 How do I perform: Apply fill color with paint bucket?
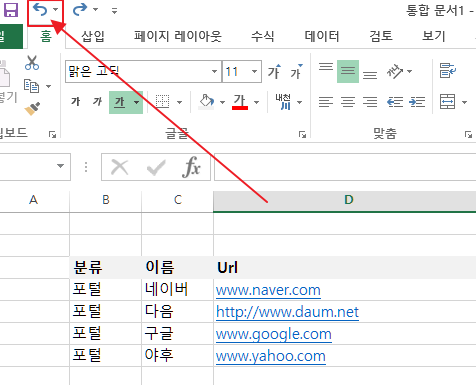point(206,102)
